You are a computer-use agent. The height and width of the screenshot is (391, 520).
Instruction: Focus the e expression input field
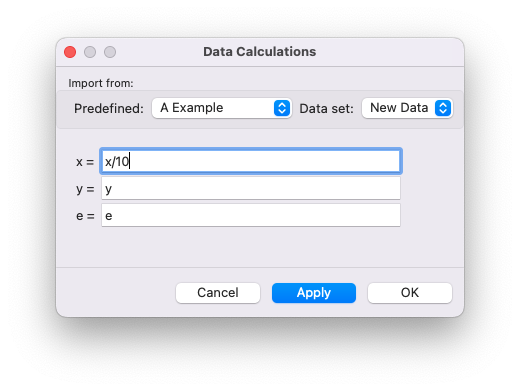(251, 215)
